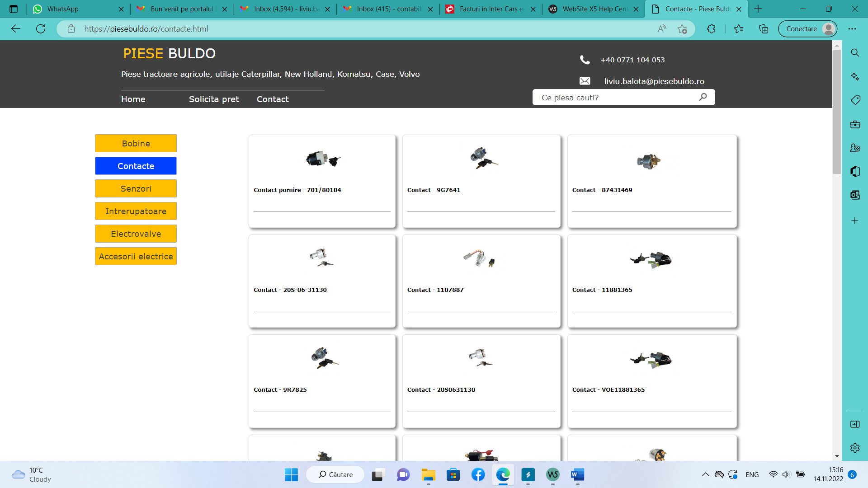Viewport: 868px width, 488px height.
Task: Open Contact 20S-06-31130 product image
Action: pos(321,258)
